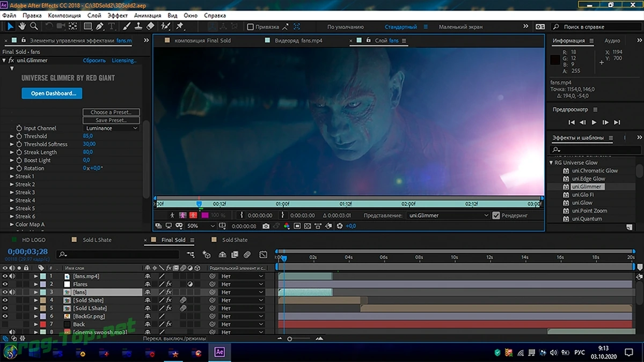Pick the Type text tool
Image resolution: width=644 pixels, height=362 pixels.
112,26
